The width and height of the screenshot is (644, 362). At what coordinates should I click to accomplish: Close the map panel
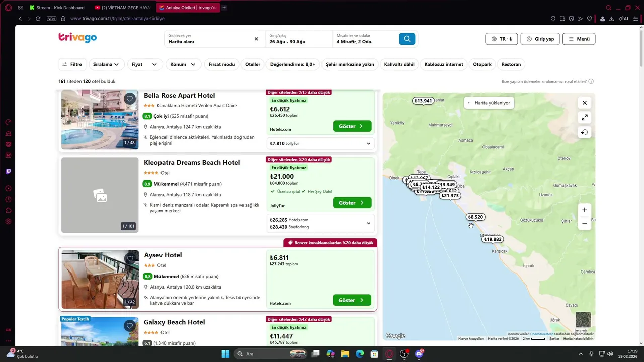(x=584, y=103)
